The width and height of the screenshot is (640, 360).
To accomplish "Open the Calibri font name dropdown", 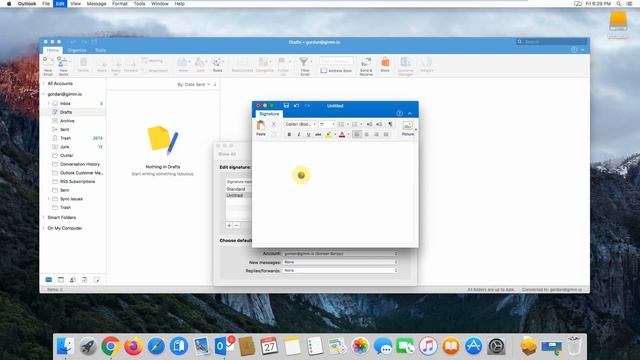I will coord(300,124).
